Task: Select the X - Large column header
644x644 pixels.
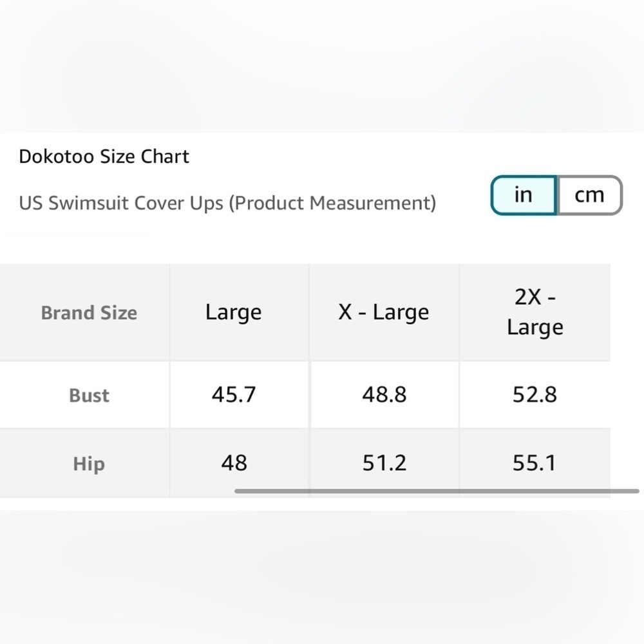Action: tap(384, 312)
